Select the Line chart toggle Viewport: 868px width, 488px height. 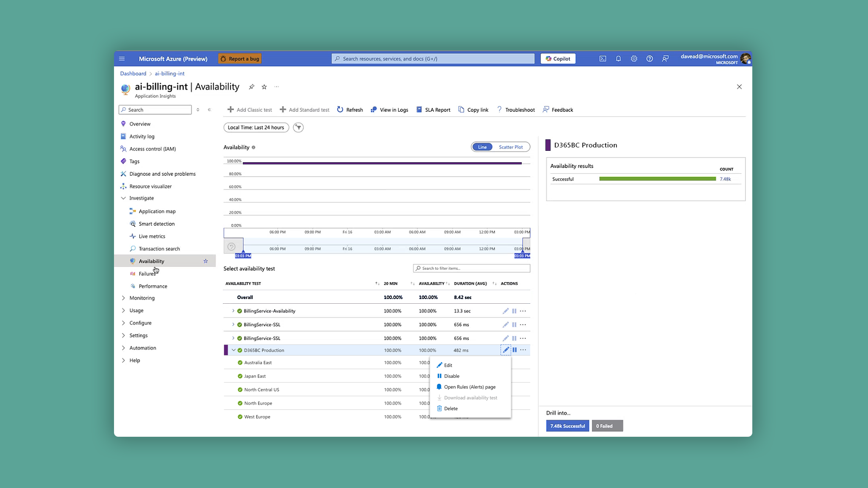pyautogui.click(x=482, y=147)
